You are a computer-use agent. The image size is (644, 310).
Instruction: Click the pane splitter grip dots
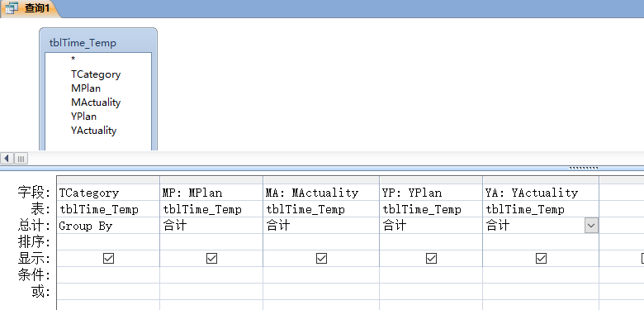(583, 168)
